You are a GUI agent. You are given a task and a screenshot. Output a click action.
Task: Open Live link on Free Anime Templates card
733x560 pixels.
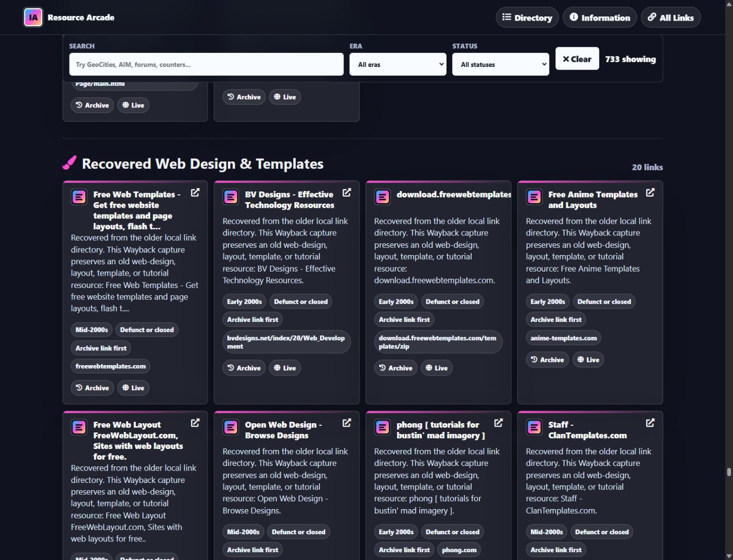tap(588, 359)
